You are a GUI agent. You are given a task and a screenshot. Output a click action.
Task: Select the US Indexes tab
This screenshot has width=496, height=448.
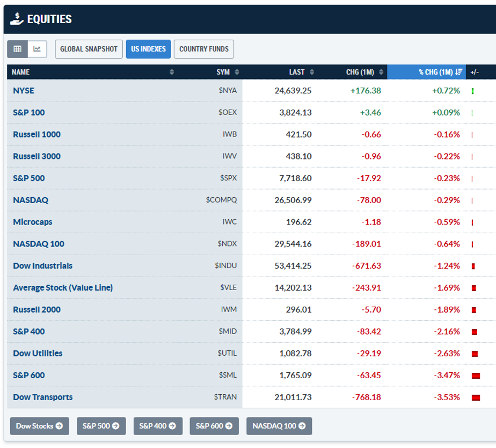point(148,49)
